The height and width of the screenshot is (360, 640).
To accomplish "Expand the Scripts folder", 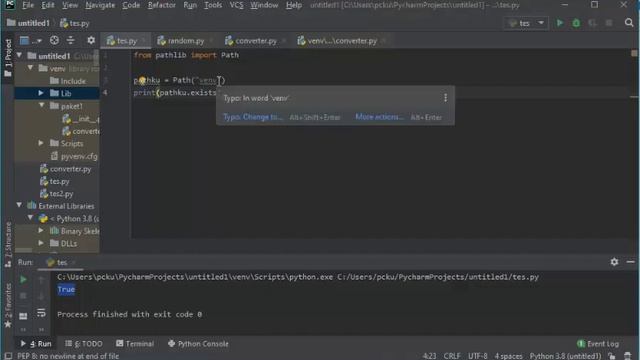I will pyautogui.click(x=41, y=143).
